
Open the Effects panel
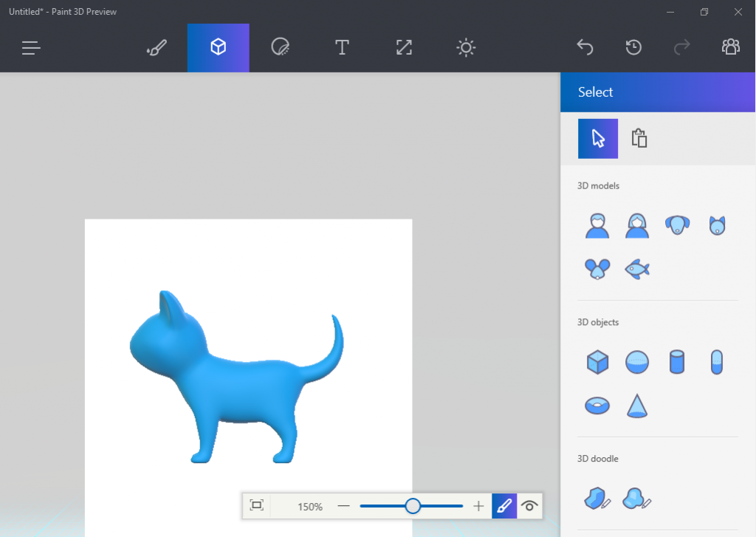point(466,47)
